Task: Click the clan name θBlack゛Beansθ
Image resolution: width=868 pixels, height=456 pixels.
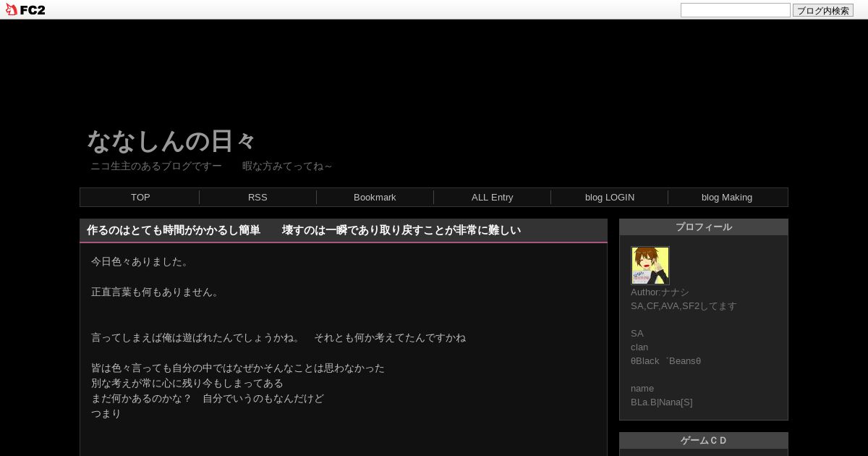Action: (x=666, y=360)
